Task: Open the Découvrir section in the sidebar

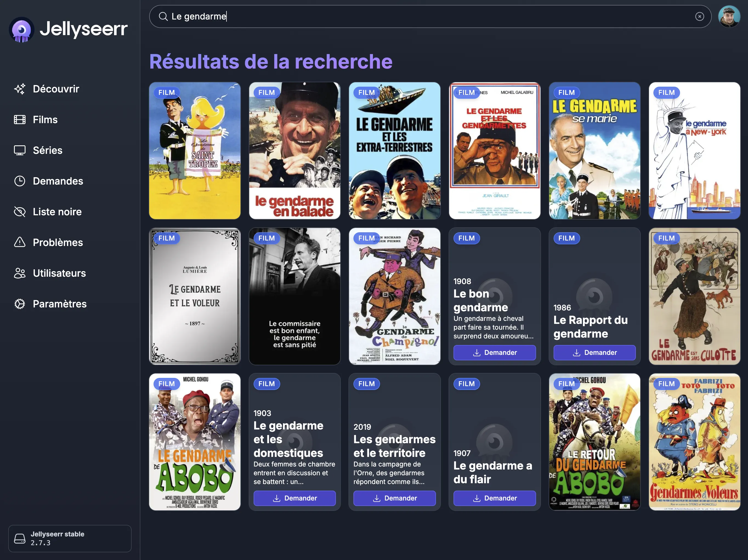Action: [x=56, y=89]
